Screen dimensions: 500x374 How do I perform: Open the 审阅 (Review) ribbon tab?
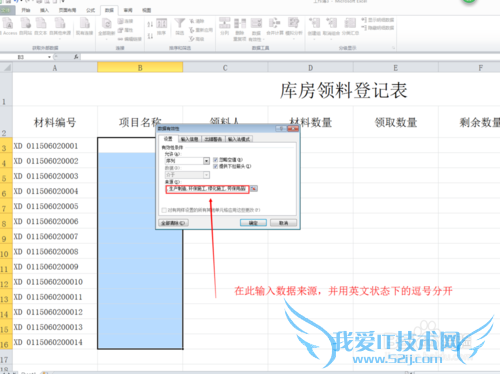(128, 10)
